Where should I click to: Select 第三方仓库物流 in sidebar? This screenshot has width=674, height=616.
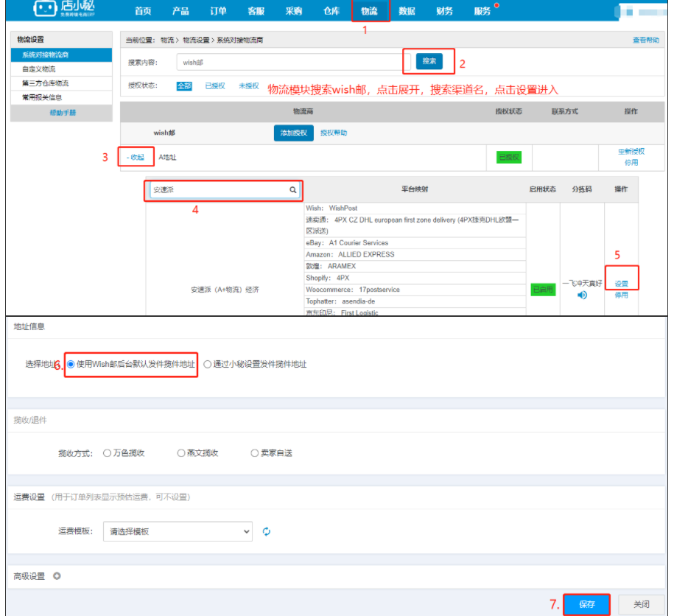61,83
